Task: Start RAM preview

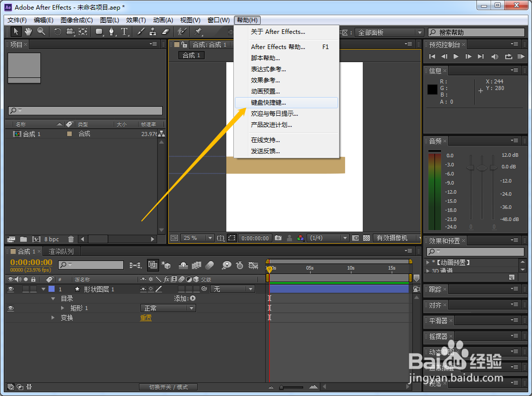Action: point(521,56)
